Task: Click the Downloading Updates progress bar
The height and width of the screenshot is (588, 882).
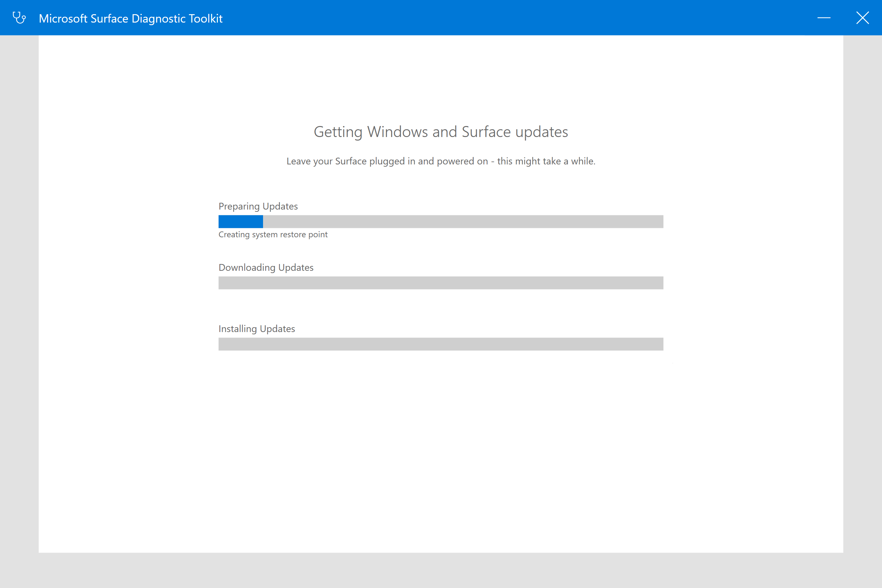Action: point(441,283)
